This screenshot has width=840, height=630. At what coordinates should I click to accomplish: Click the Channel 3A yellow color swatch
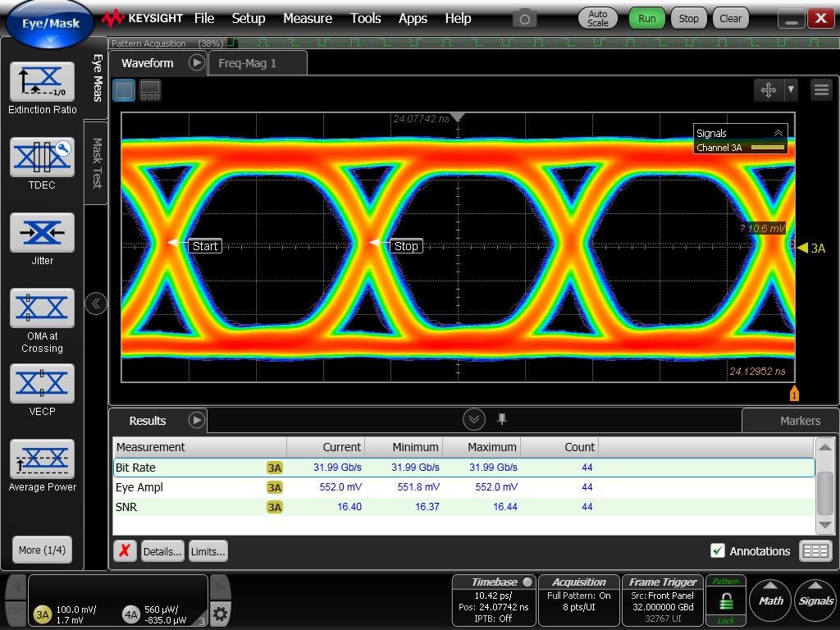(x=768, y=148)
